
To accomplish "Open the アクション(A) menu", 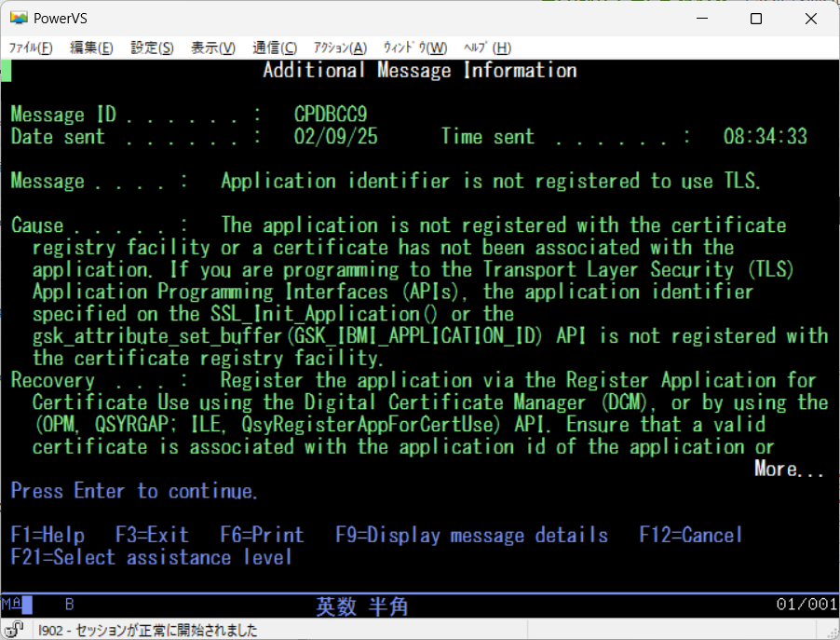I will 340,48.
